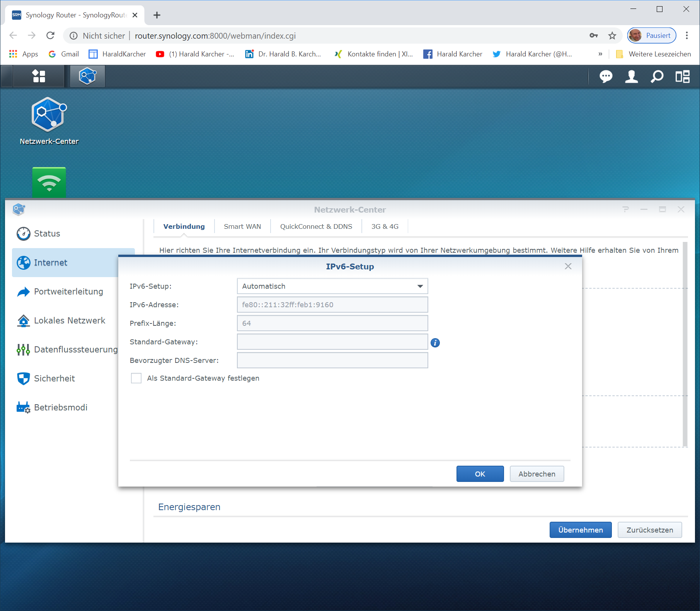This screenshot has width=700, height=611.
Task: Click the user account options icon
Action: [x=631, y=77]
